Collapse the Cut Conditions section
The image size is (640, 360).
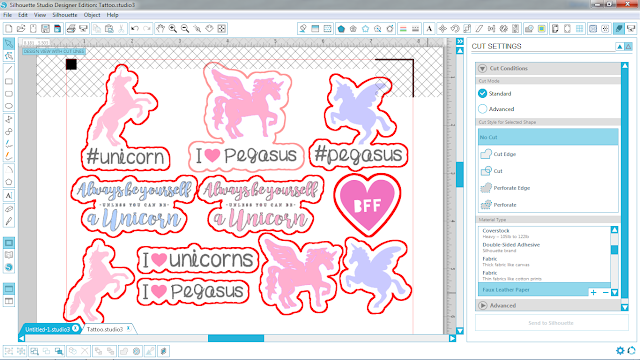click(482, 68)
